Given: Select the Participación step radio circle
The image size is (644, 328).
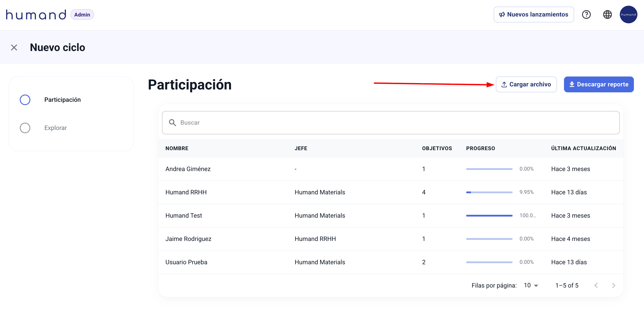Looking at the screenshot, I should point(25,100).
